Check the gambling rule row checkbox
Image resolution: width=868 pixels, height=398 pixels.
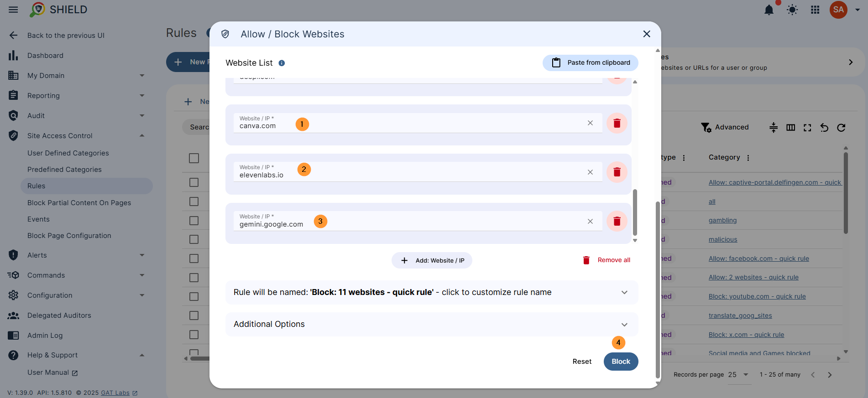pos(194,221)
